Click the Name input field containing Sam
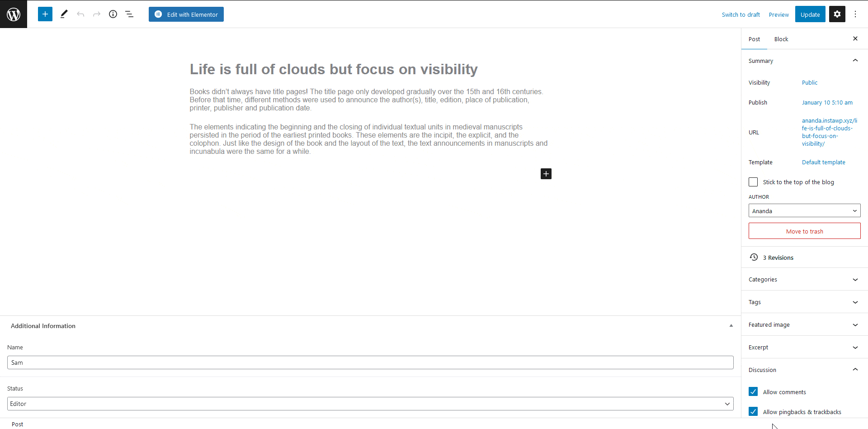This screenshot has height=429, width=868. coord(370,362)
